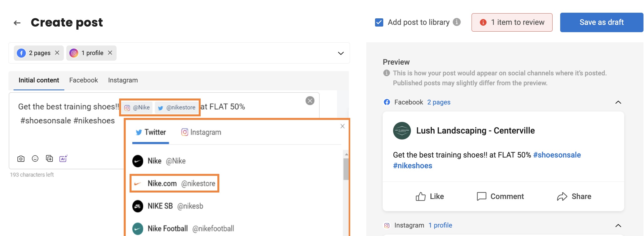
Task: Select Nike.com @nikestore from the mention list
Action: coord(174,183)
